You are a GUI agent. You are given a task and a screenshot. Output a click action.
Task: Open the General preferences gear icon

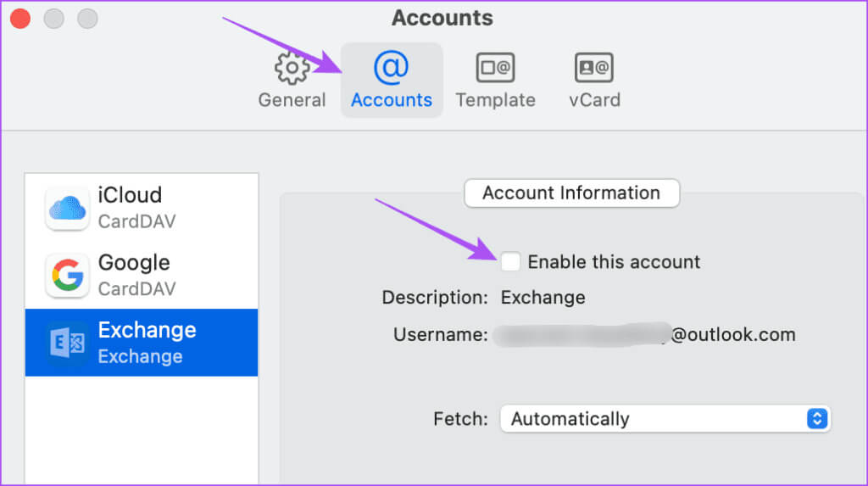[292, 68]
